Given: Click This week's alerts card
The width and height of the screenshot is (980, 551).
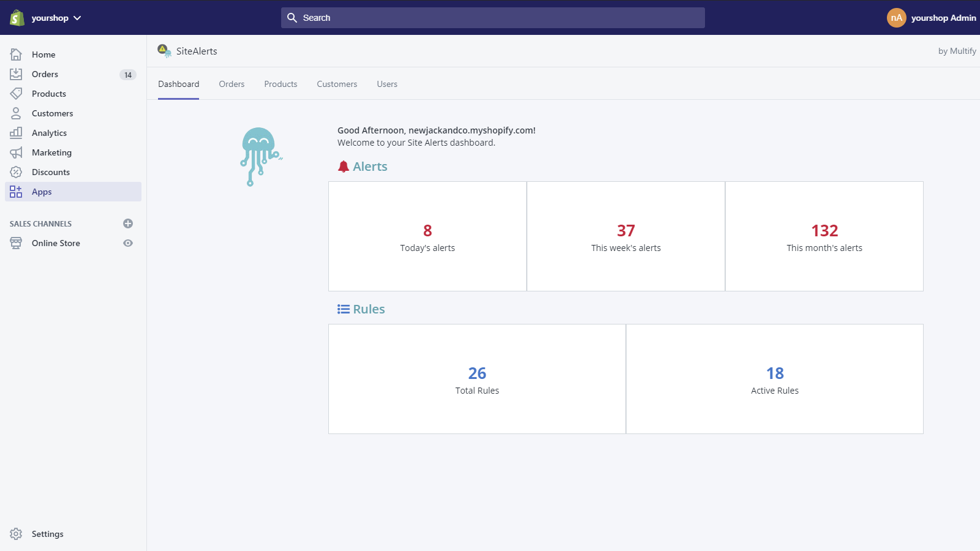Looking at the screenshot, I should [x=625, y=236].
